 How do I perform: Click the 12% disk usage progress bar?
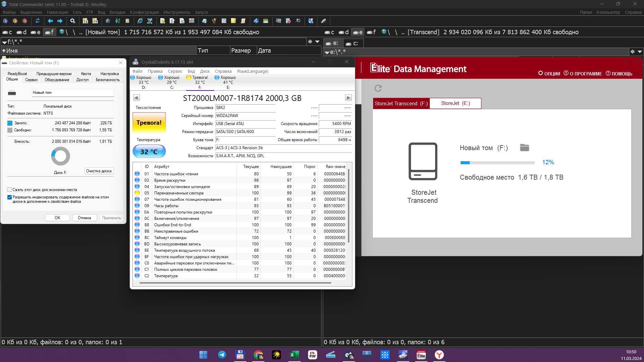pyautogui.click(x=497, y=163)
